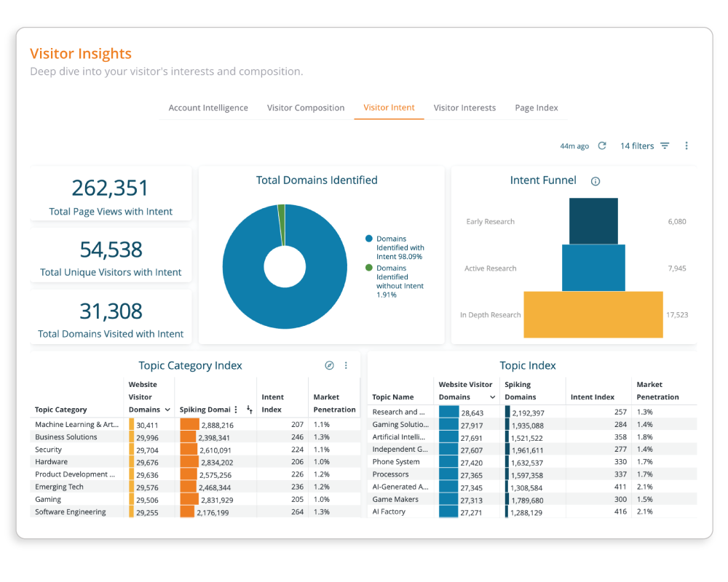
Task: Select the Visitor Intent tab
Action: coord(389,108)
